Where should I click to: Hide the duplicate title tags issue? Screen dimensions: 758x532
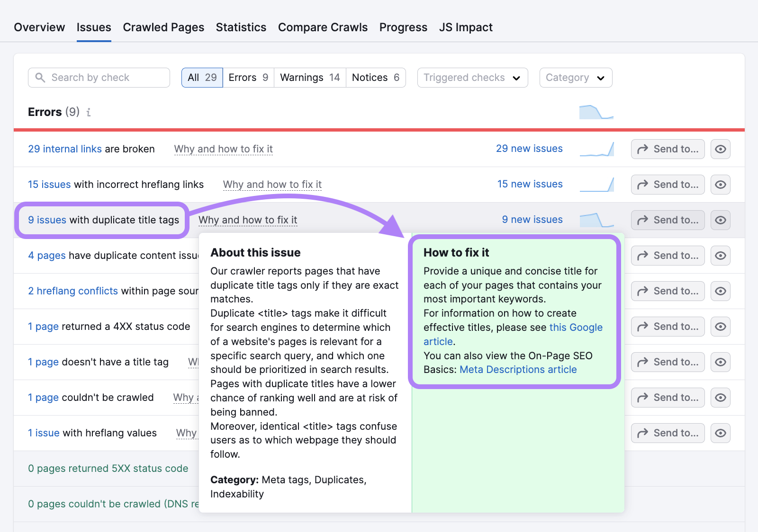pos(720,220)
